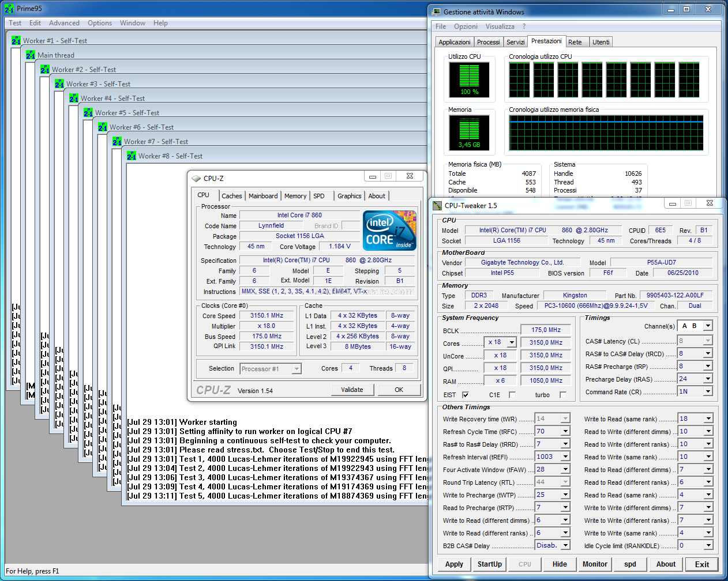The width and height of the screenshot is (728, 581).
Task: Open the Idle Cycle limit (tRANKIDLE) dropdown
Action: [x=708, y=545]
